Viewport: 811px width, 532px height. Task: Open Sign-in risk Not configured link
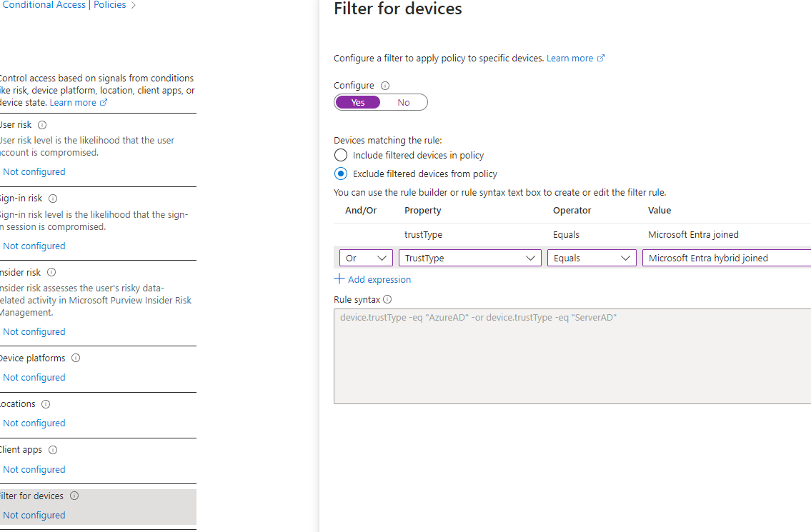point(34,246)
